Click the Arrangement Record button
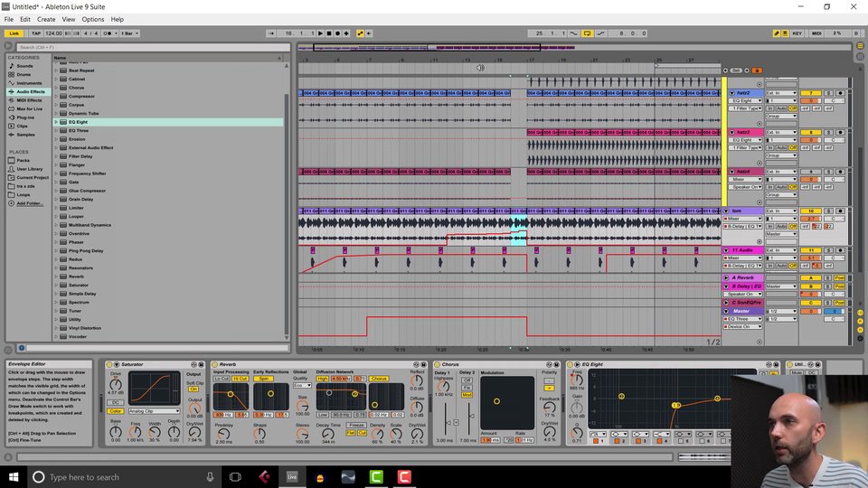868x488 pixels. (337, 33)
